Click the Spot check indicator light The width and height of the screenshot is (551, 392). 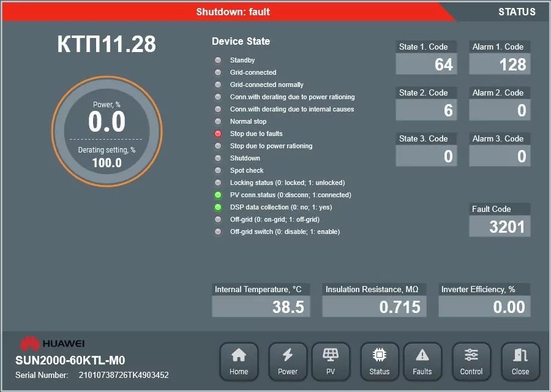point(218,170)
